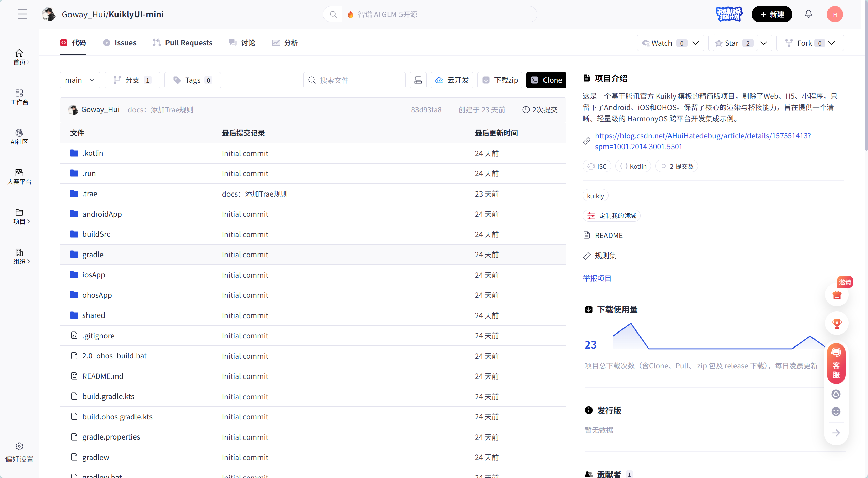Open the notifications bell
Screen dimensions: 868x478
coord(808,14)
